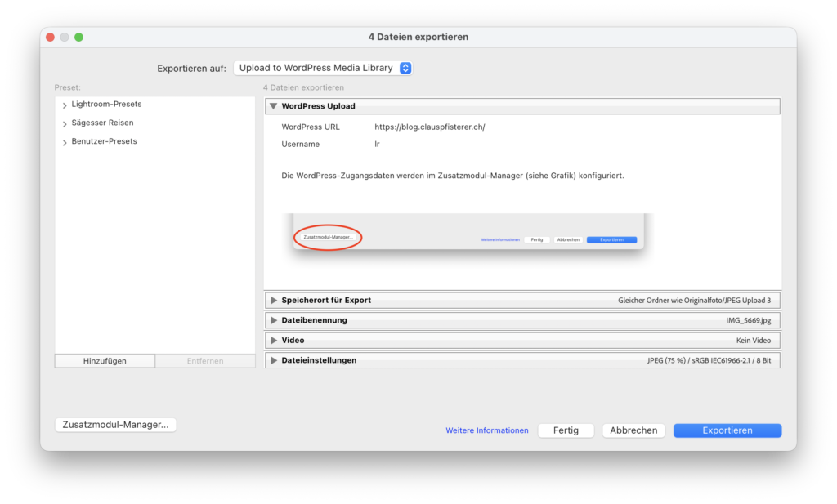The height and width of the screenshot is (504, 837).
Task: Expand the Benutzer-Presets folder
Action: pos(65,143)
